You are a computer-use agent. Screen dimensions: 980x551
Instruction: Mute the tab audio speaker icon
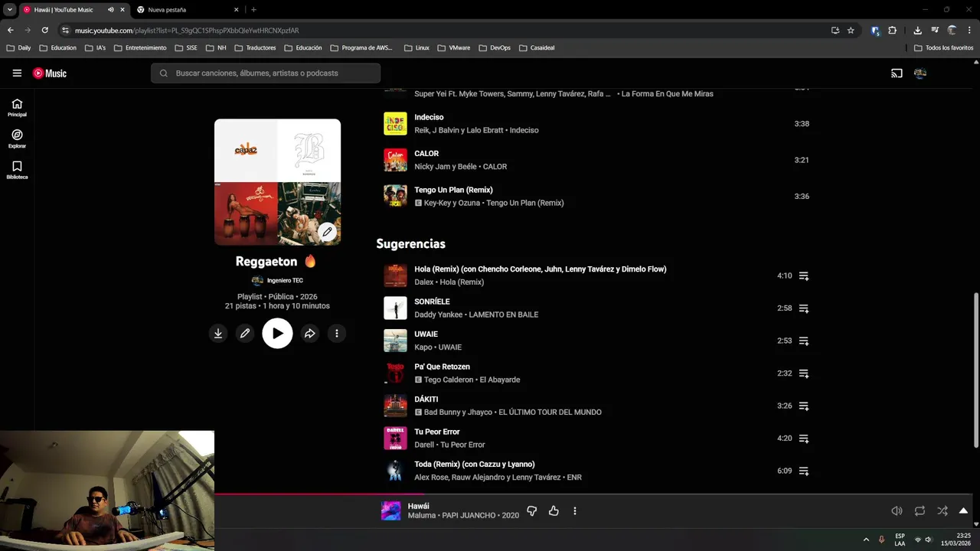pos(110,10)
